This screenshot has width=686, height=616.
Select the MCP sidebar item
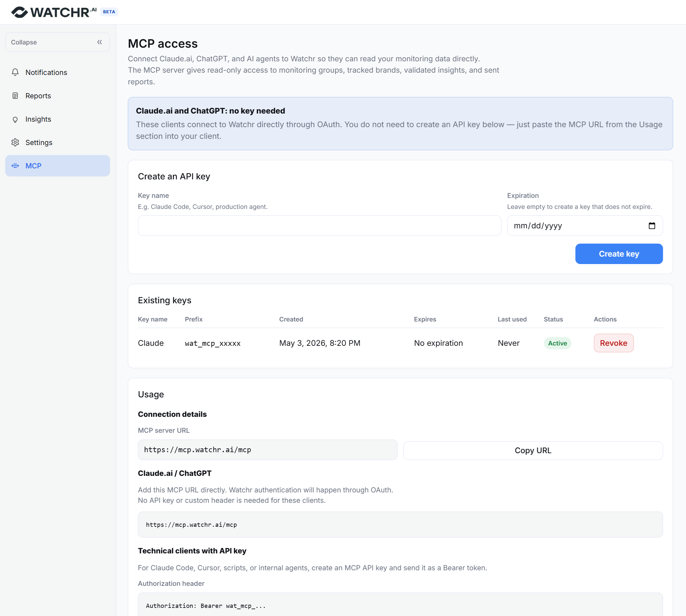[57, 166]
